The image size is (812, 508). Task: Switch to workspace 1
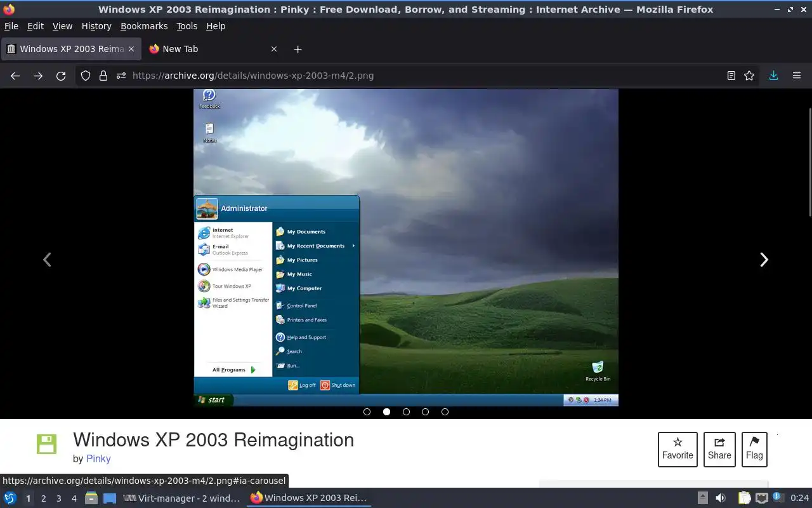click(28, 498)
